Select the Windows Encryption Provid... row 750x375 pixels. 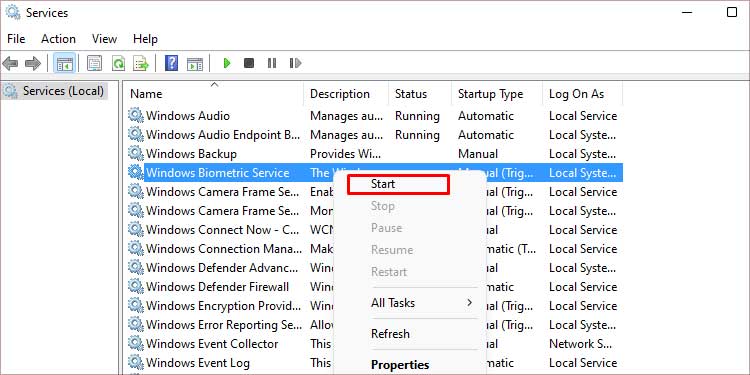tap(374, 306)
